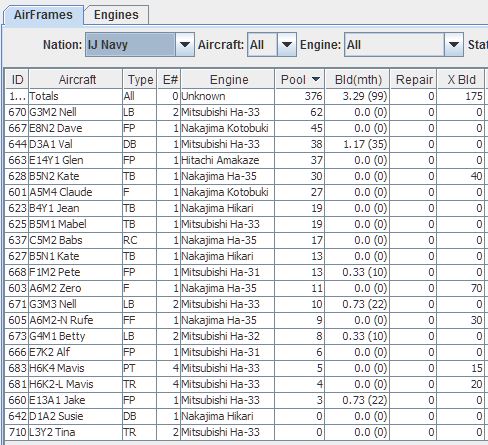Select the E8N2 Dave aircraft row

(245, 128)
